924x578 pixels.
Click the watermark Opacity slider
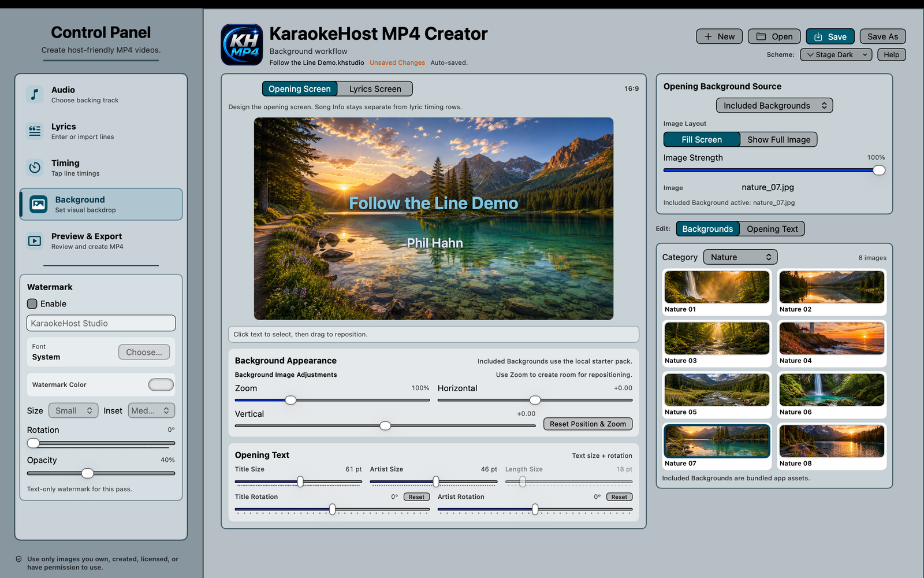click(x=101, y=473)
